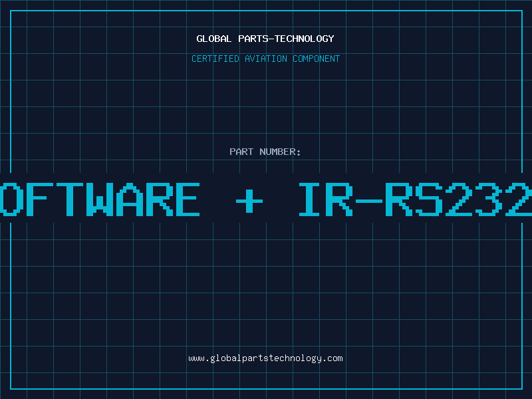The image size is (532, 399).
Task: Click the hyphen in PARTS-TECHNOLOGY
Action: point(271,39)
